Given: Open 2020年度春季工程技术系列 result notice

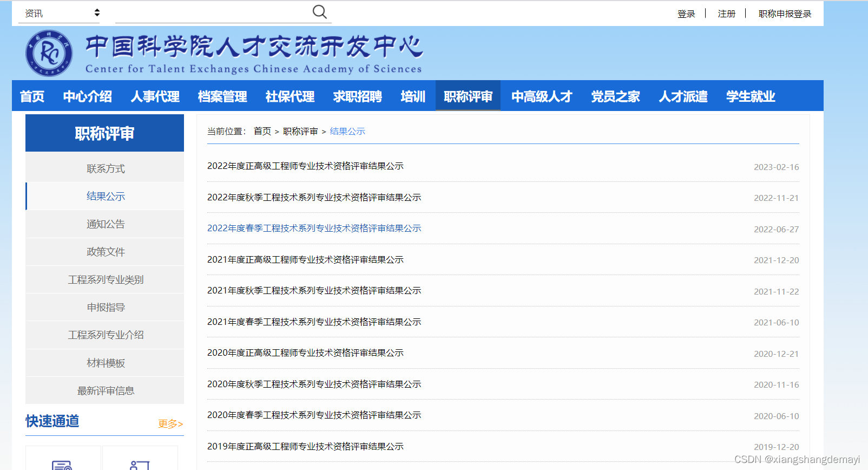Looking at the screenshot, I should (x=314, y=415).
